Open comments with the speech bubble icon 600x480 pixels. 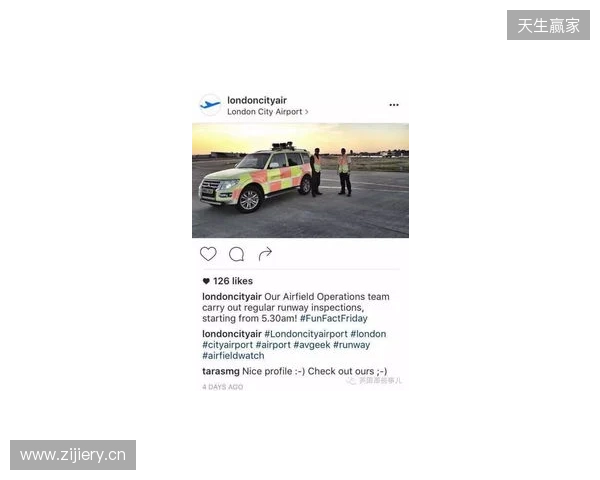236,254
